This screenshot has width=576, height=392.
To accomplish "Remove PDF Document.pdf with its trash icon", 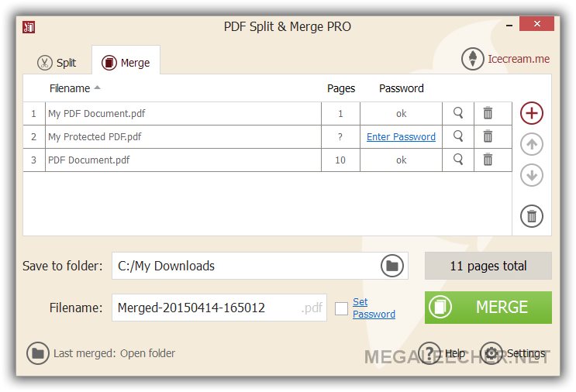I will pyautogui.click(x=488, y=160).
